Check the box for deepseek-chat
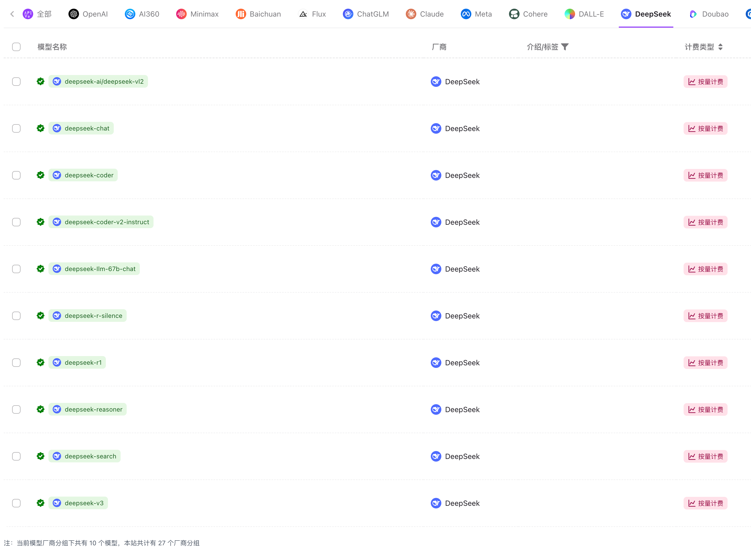The image size is (751, 560). tap(16, 128)
